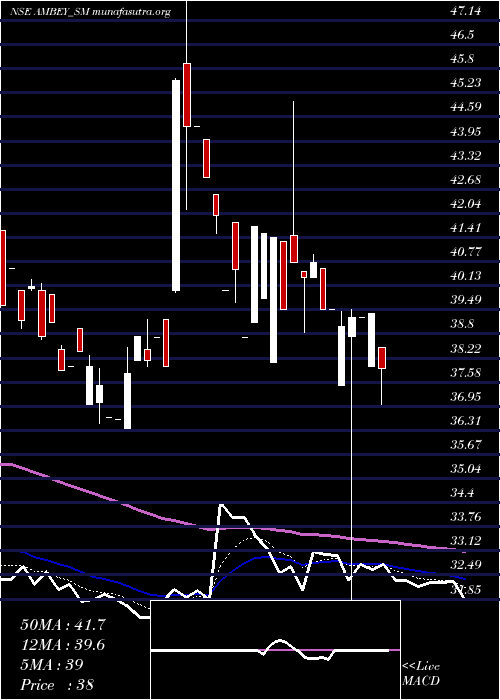Click the 38.22 price axis label
The image size is (500, 700).
(x=465, y=348)
